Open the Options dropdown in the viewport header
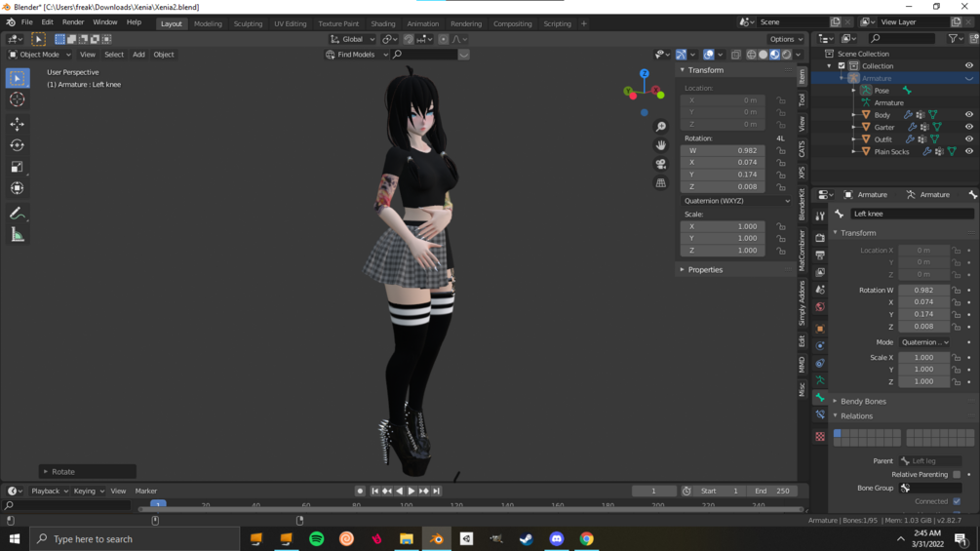Screen dimensions: 980x551 pyautogui.click(x=786, y=39)
